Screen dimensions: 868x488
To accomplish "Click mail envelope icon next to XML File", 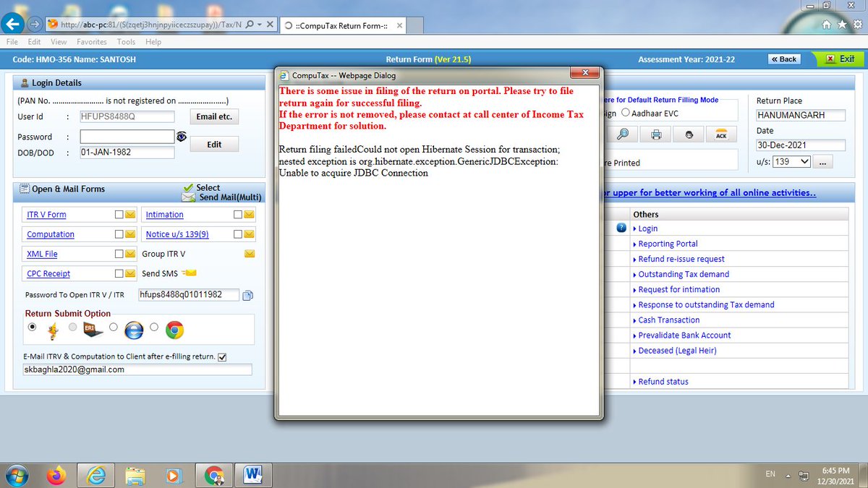I will (130, 254).
